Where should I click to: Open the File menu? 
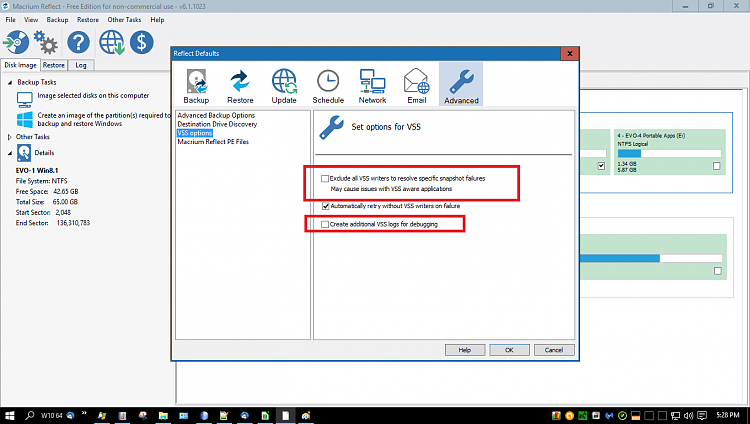pos(11,20)
